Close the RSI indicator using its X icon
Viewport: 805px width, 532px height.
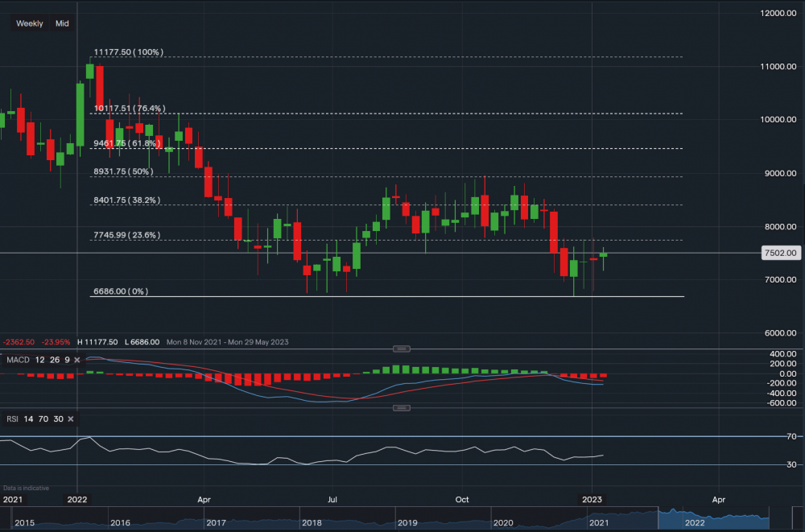pos(70,419)
